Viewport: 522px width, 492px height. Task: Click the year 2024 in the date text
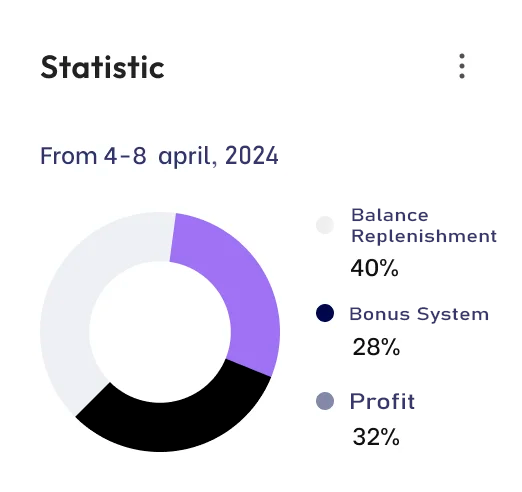pyautogui.click(x=252, y=155)
